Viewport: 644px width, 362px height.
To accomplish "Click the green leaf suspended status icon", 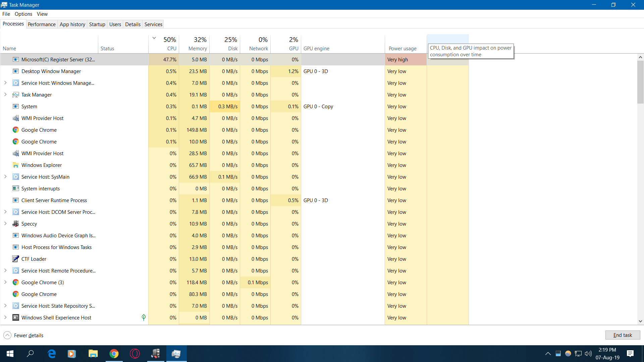I will 144,317.
